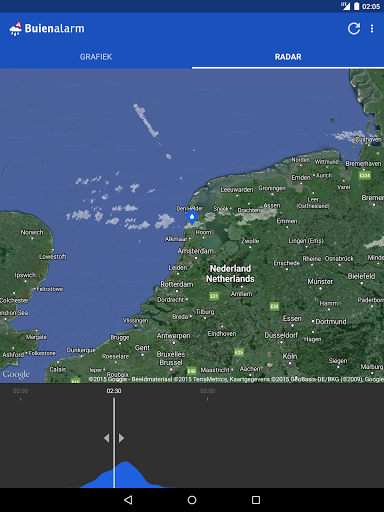Image resolution: width=384 pixels, height=512 pixels.
Task: Tap the refresh icon in the header
Action: 354,29
